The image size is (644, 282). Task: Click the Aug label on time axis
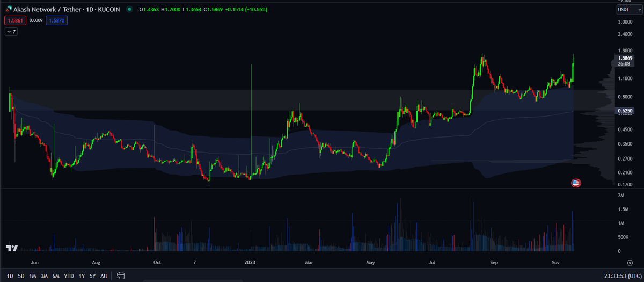click(96, 263)
